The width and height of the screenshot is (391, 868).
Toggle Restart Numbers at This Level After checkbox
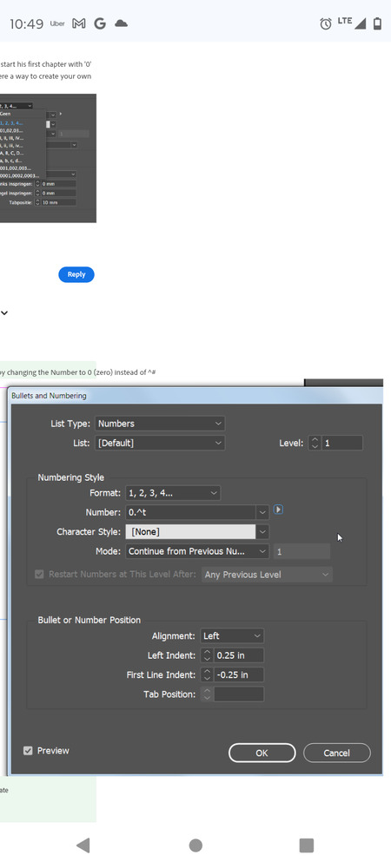pos(39,575)
